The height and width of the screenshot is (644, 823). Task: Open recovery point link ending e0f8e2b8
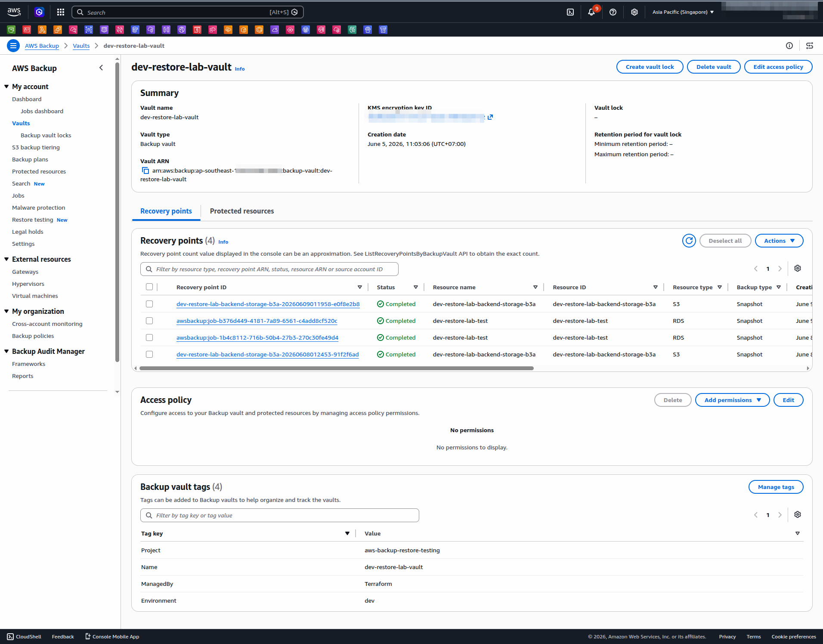(x=268, y=304)
